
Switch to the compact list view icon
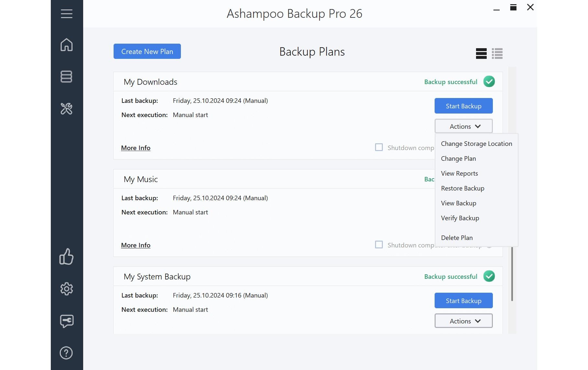coord(497,53)
